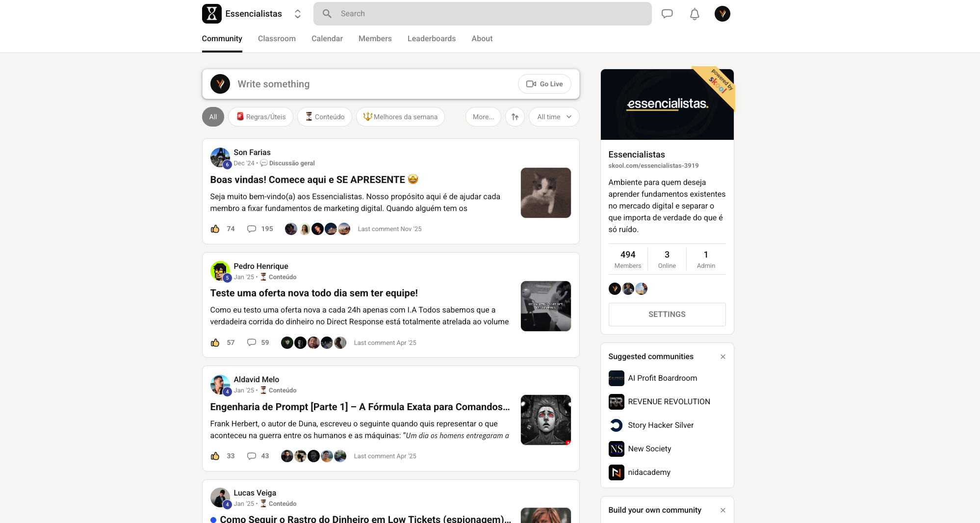Expand the community switcher chevrons
Image resolution: width=980 pixels, height=523 pixels.
click(298, 14)
